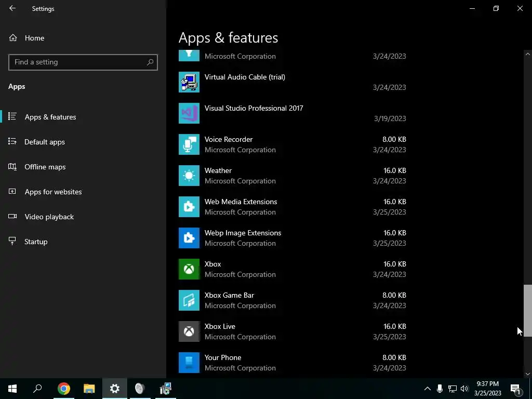Click the search magnifier in Find a setting
The width and height of the screenshot is (532, 399).
pos(150,62)
